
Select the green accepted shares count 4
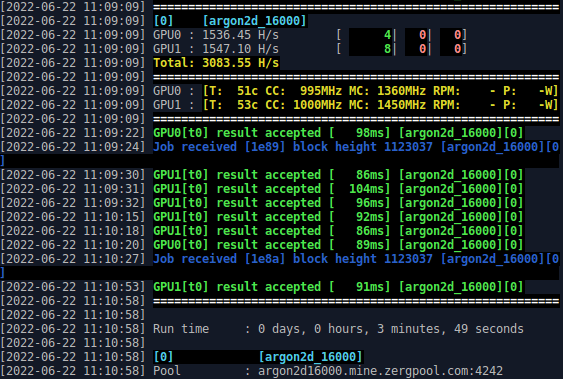tap(387, 35)
